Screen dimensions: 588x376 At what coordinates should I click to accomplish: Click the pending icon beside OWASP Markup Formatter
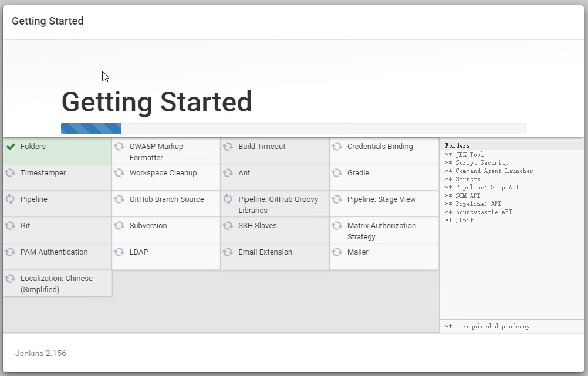click(119, 147)
